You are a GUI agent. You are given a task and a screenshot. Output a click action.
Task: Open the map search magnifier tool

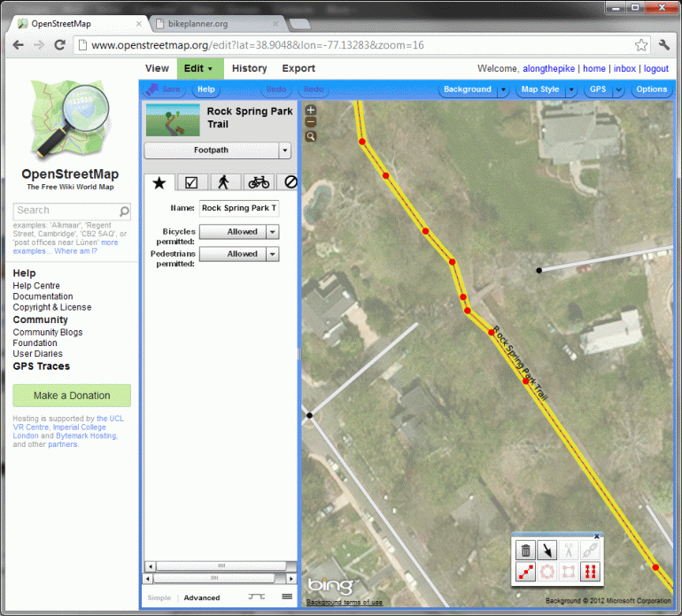311,136
